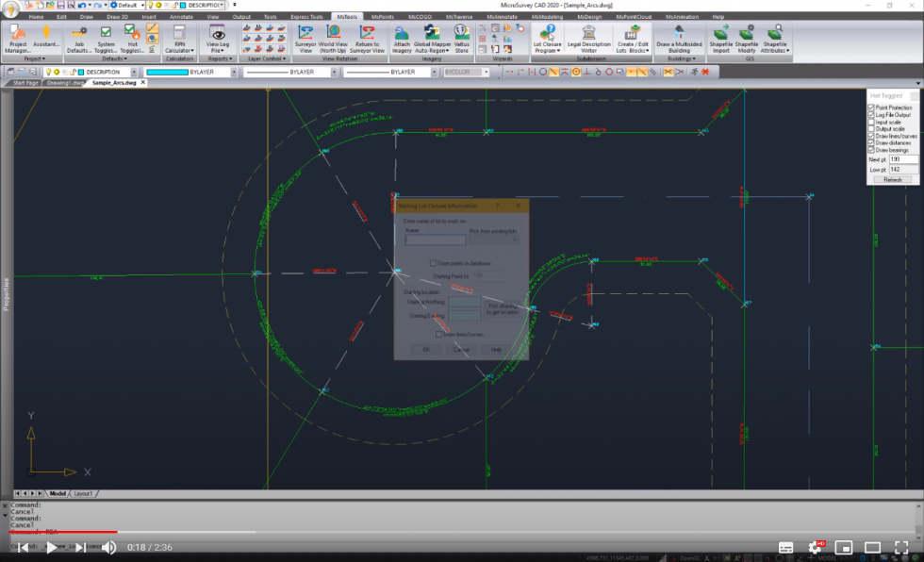Click the Name input field in the dialog

tap(436, 239)
